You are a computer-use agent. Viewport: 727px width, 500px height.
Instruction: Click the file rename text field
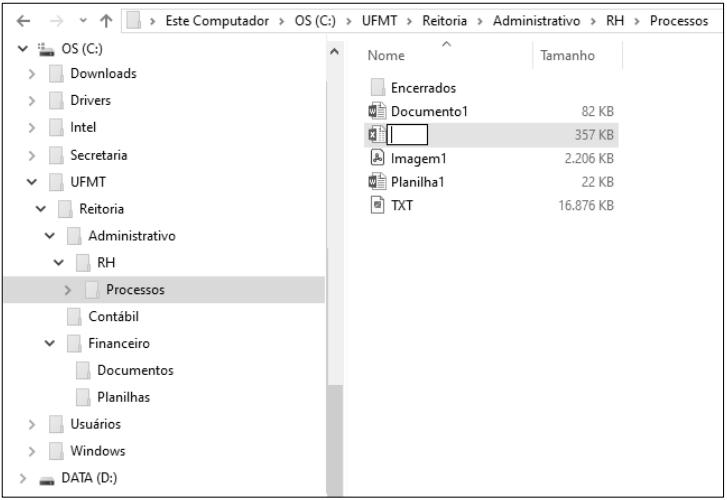pyautogui.click(x=408, y=135)
